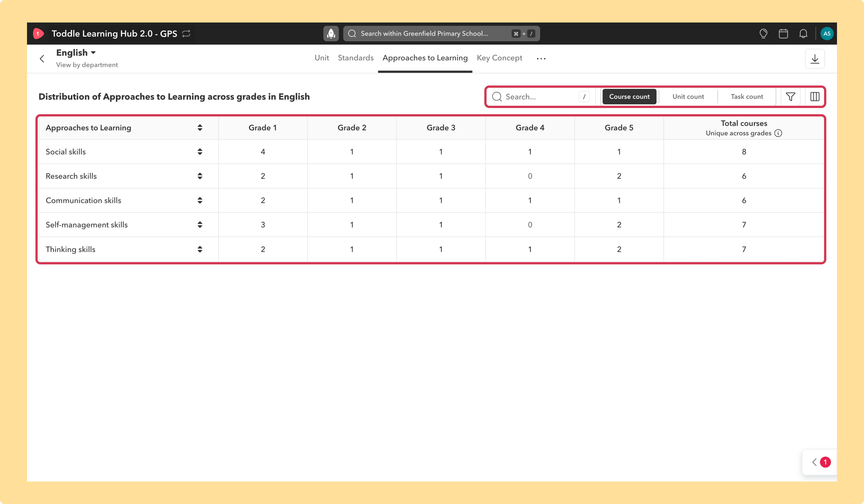Open the English department dropdown
This screenshot has width=864, height=504.
(x=76, y=52)
